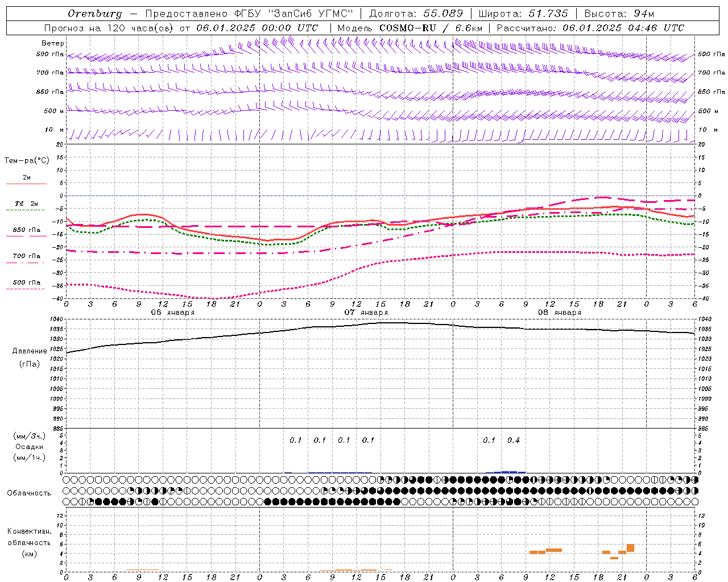The height and width of the screenshot is (582, 728).
Task: Select the Прогноз на 120 часа(ов) text
Action: pos(109,28)
